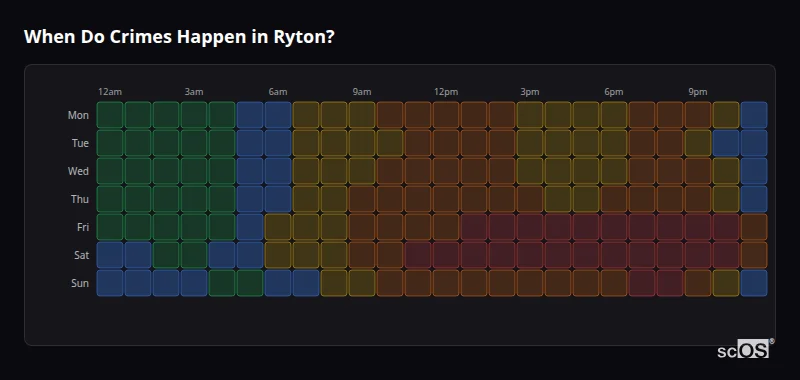Select the Sunday 3am heatmap cell

pos(194,283)
